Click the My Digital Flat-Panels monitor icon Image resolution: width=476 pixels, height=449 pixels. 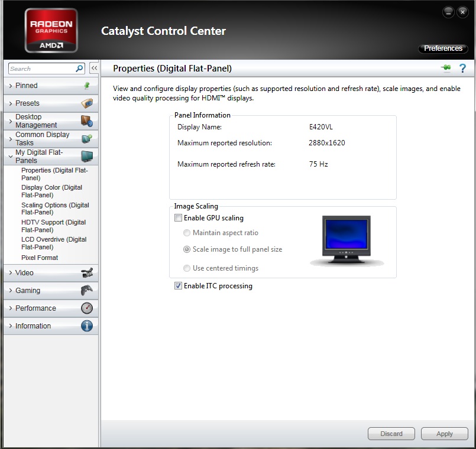[87, 156]
